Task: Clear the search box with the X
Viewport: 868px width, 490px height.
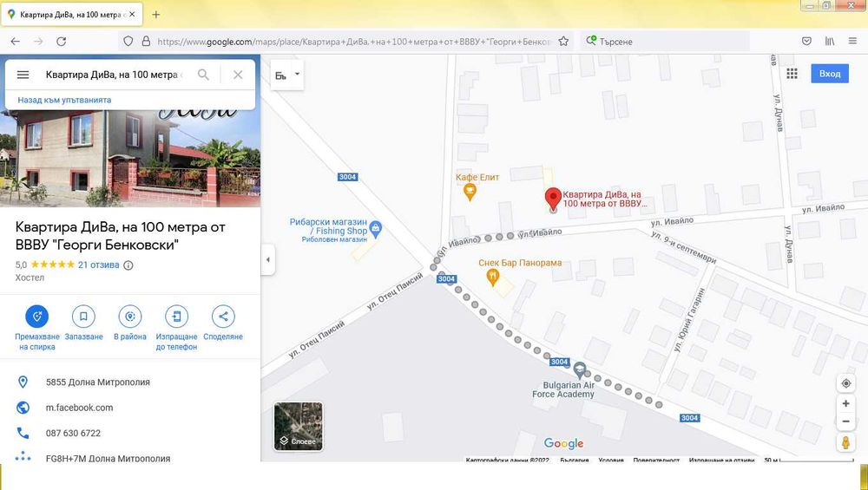Action: pos(238,75)
